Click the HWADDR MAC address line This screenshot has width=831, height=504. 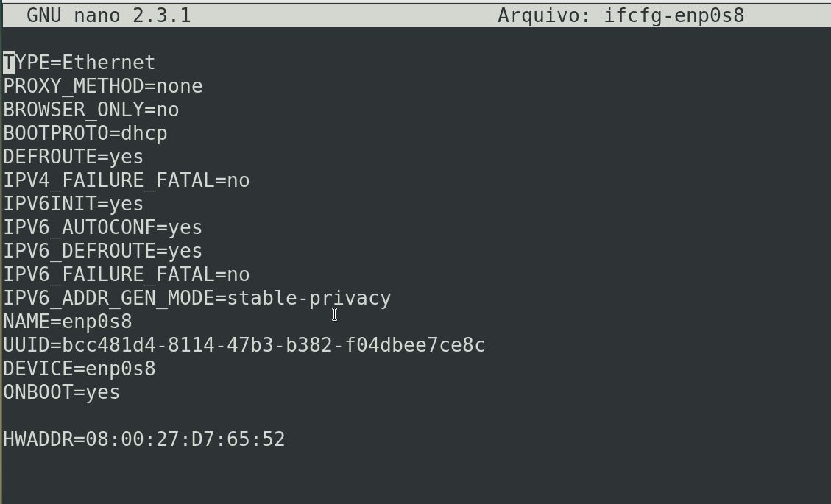click(x=144, y=439)
